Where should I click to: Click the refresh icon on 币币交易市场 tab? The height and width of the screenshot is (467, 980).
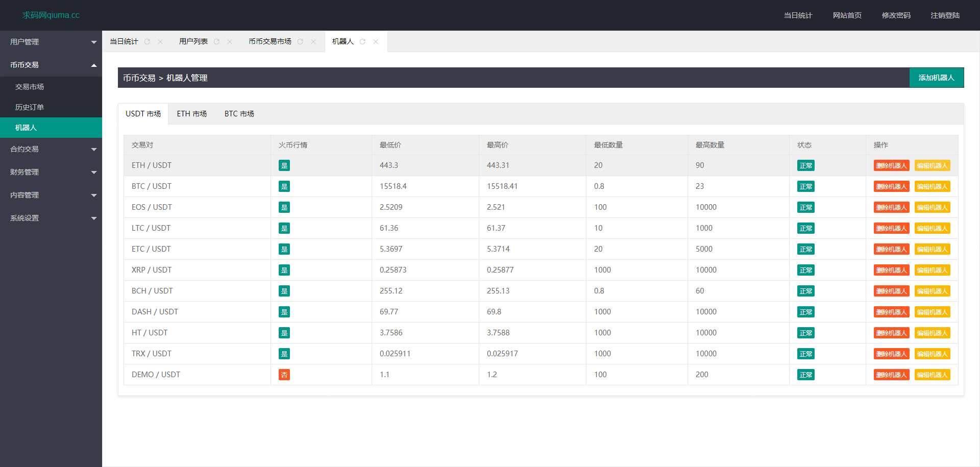(x=300, y=42)
